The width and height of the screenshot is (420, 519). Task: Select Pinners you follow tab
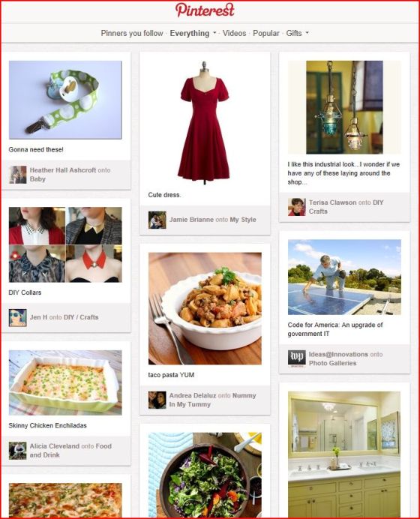point(132,34)
